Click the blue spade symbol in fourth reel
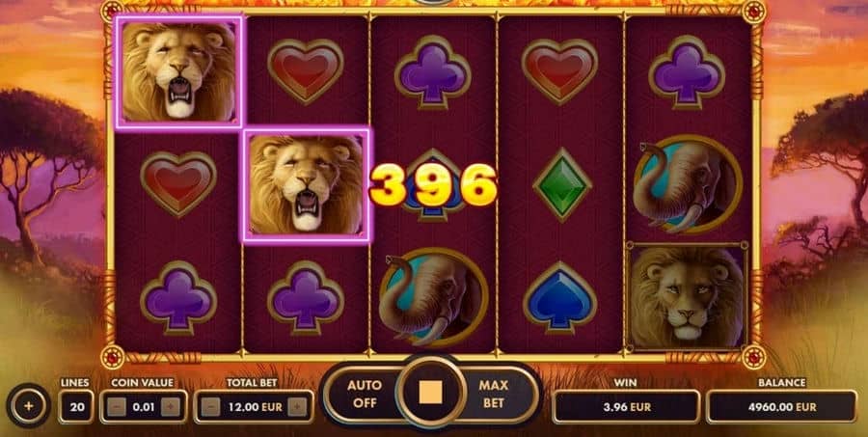Viewport: 868px width, 437px height. 559,297
